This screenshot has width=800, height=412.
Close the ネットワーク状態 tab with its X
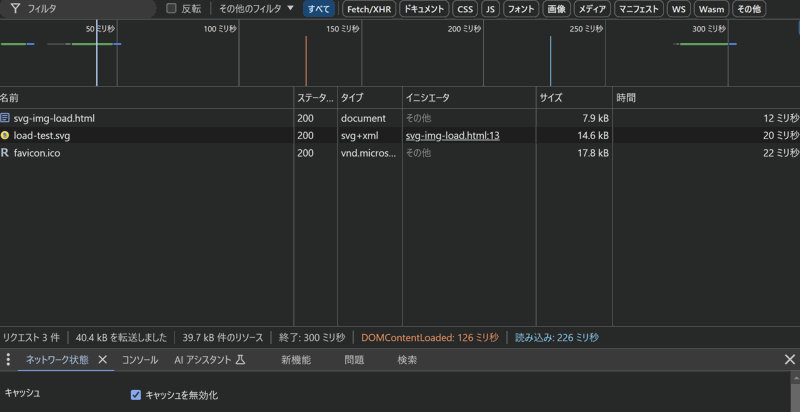point(103,360)
